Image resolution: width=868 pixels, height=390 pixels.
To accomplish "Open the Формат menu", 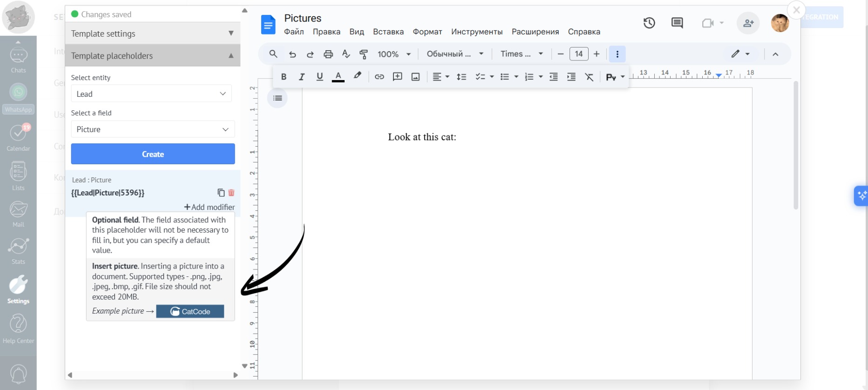I will click(x=427, y=32).
